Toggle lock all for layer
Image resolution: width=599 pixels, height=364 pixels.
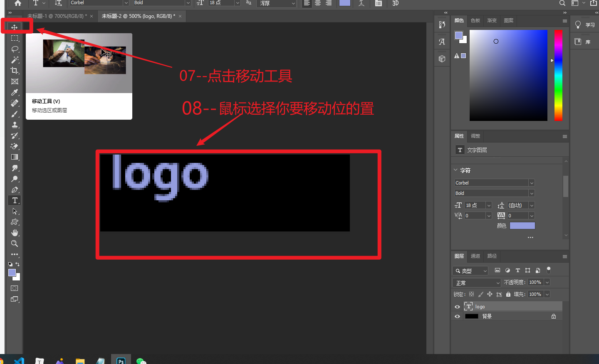[x=508, y=294]
